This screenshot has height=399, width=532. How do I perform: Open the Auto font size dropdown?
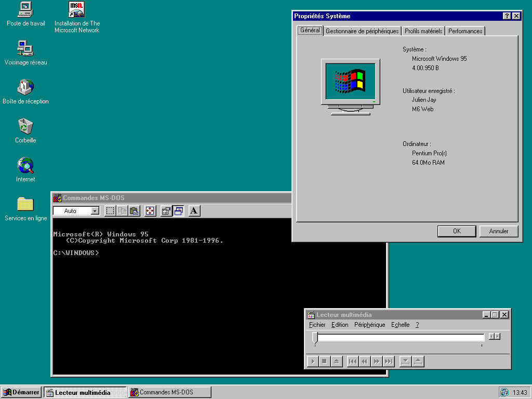point(95,211)
